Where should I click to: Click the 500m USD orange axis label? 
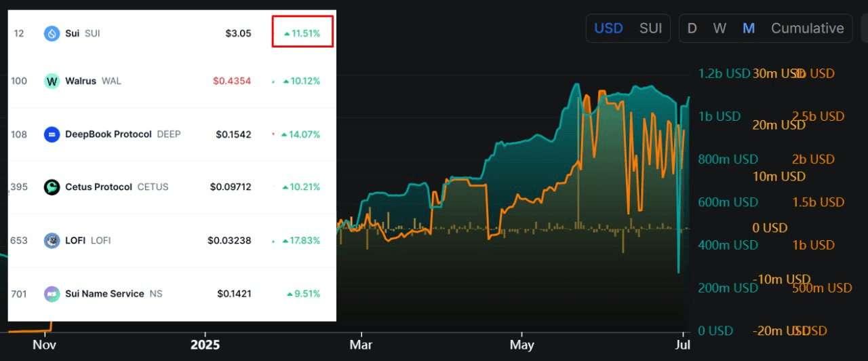[822, 288]
